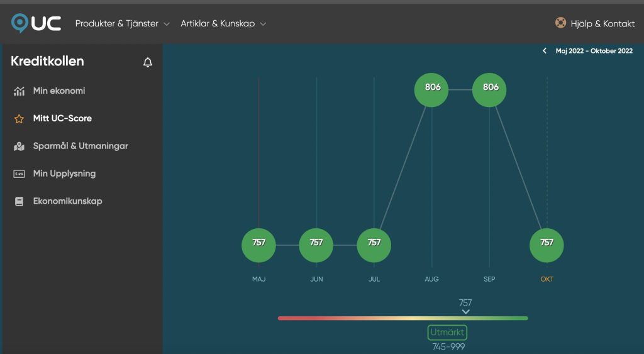Select the SEP 806 score point
Screen dimensions: 644x354
coord(489,90)
